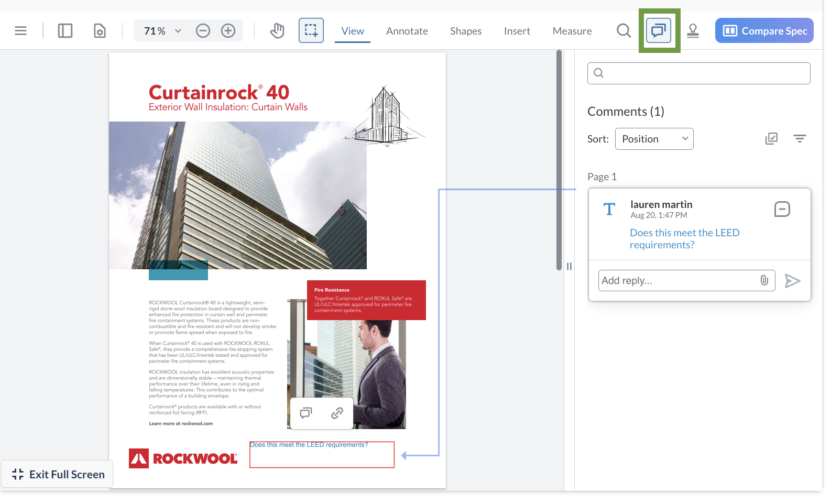The image size is (831, 504).
Task: Open the comments filter icon
Action: 800,138
